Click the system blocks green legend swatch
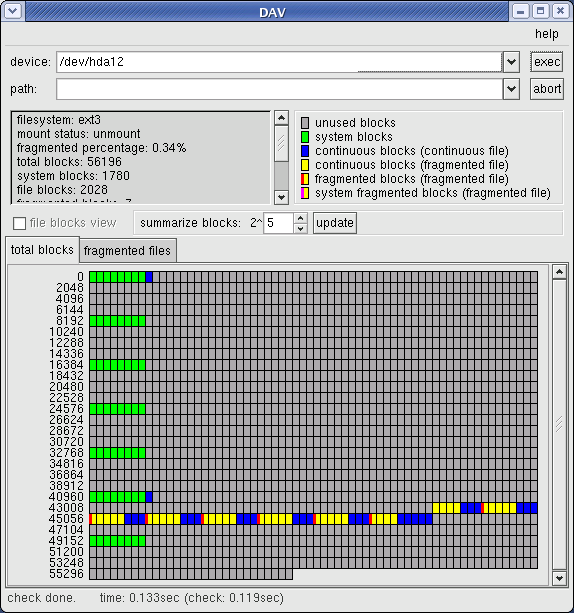Image resolution: width=574 pixels, height=613 pixels. (x=305, y=137)
